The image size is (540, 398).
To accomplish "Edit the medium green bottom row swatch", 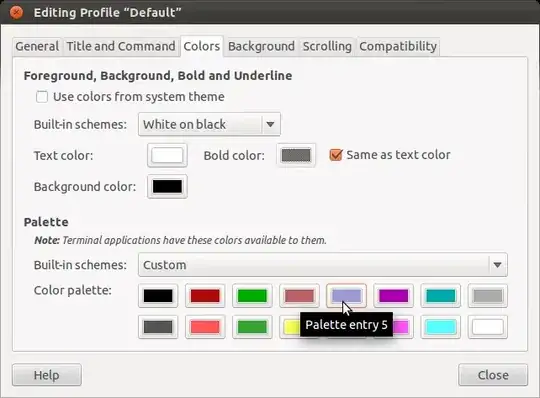I will coord(252,327).
